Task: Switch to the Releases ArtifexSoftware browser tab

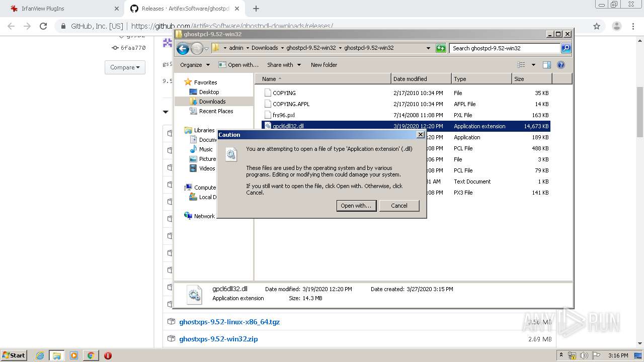Action: [185, 9]
